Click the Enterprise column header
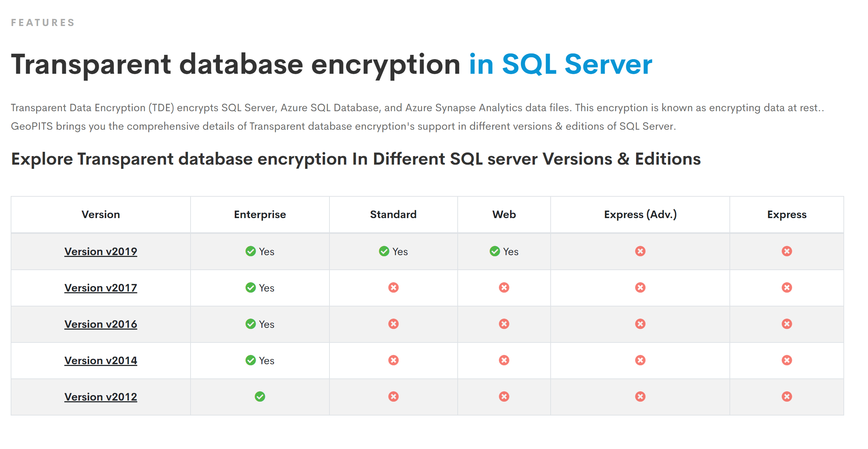The image size is (868, 449). coord(260,215)
